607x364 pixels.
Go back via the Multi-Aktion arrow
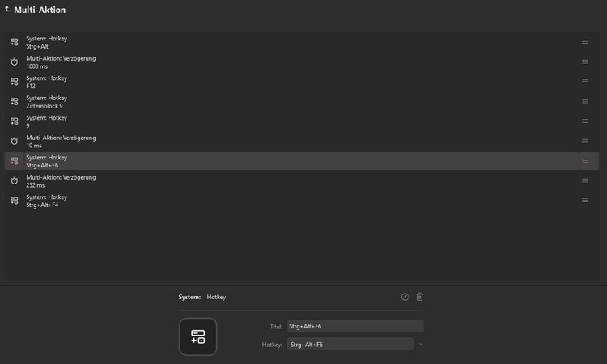tap(8, 9)
